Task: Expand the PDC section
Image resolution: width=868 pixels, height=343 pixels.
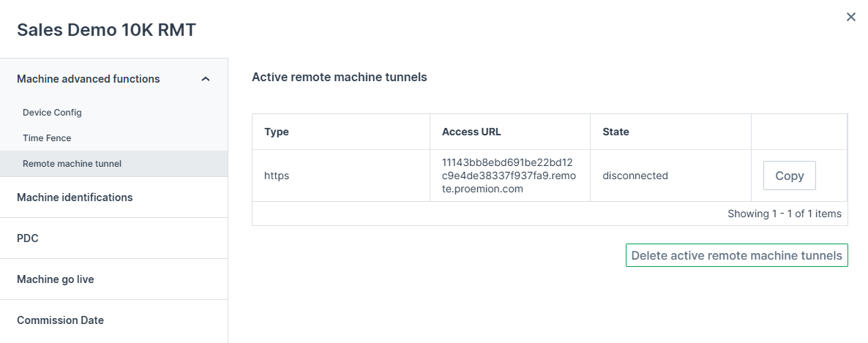Action: tap(28, 238)
